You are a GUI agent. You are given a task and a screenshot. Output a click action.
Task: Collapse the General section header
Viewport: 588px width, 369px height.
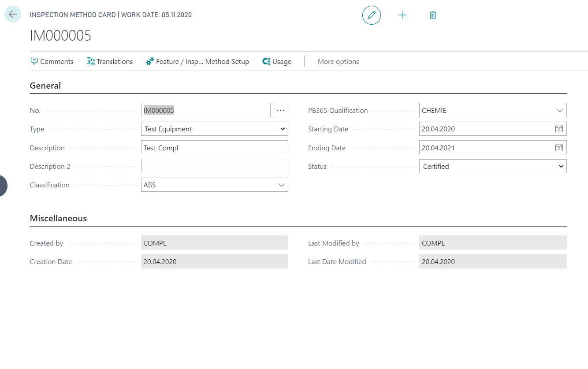pyautogui.click(x=45, y=86)
